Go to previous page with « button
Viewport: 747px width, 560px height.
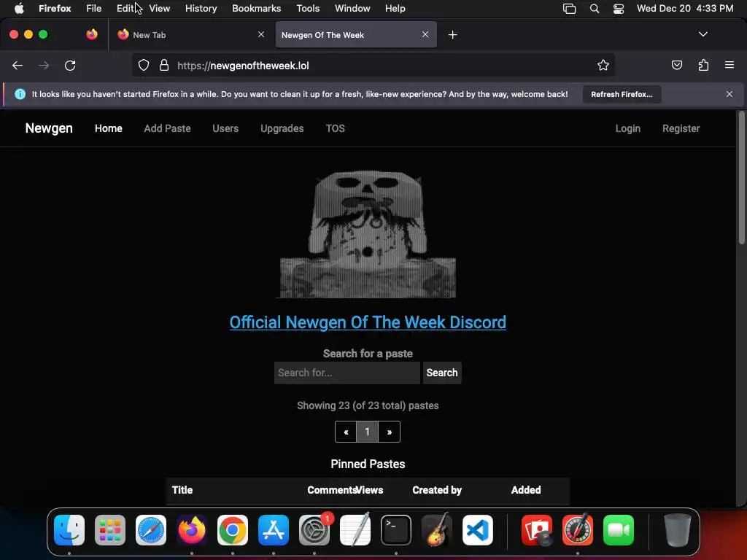coord(346,432)
